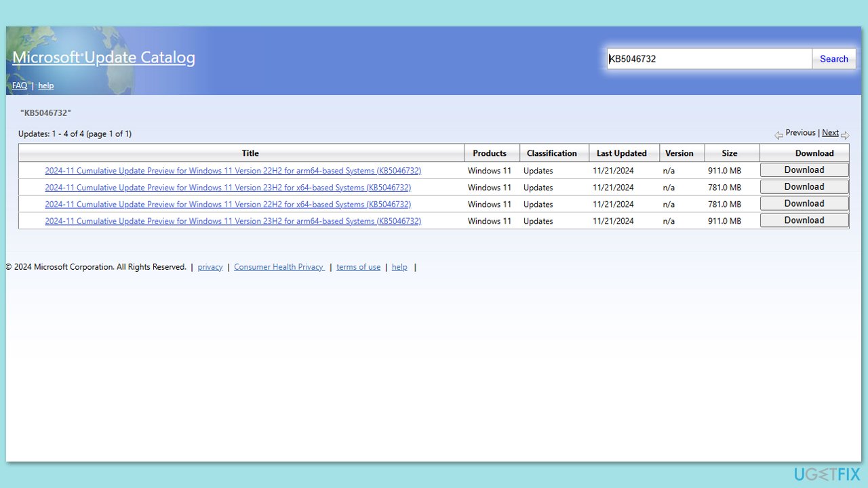The image size is (868, 488).
Task: Click the Next page arrow icon
Action: point(845,135)
